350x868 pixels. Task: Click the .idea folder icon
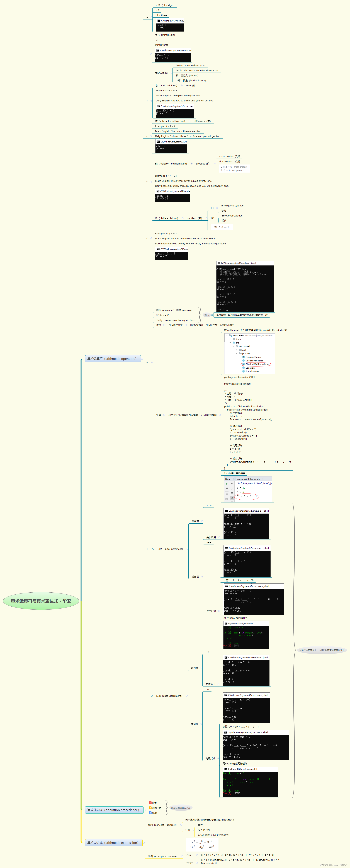pyautogui.click(x=234, y=339)
